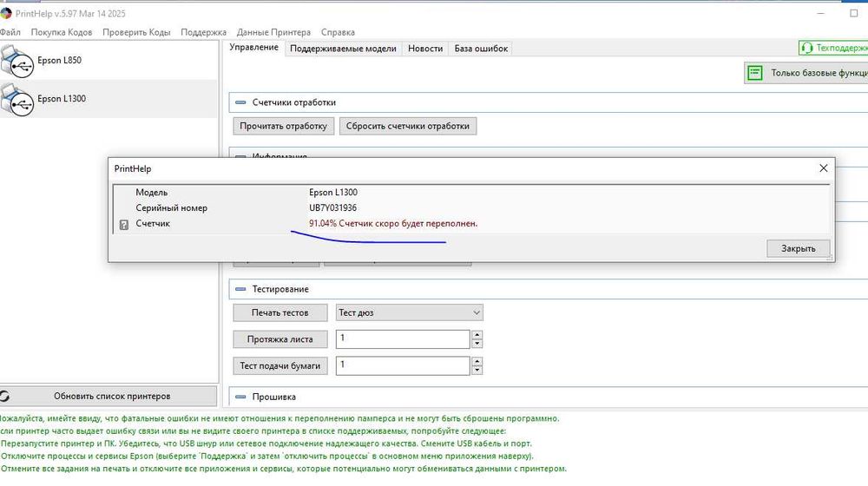Image resolution: width=868 pixels, height=486 pixels.
Task: Click the Epson L1300 model value in dialog
Action: pyautogui.click(x=333, y=193)
